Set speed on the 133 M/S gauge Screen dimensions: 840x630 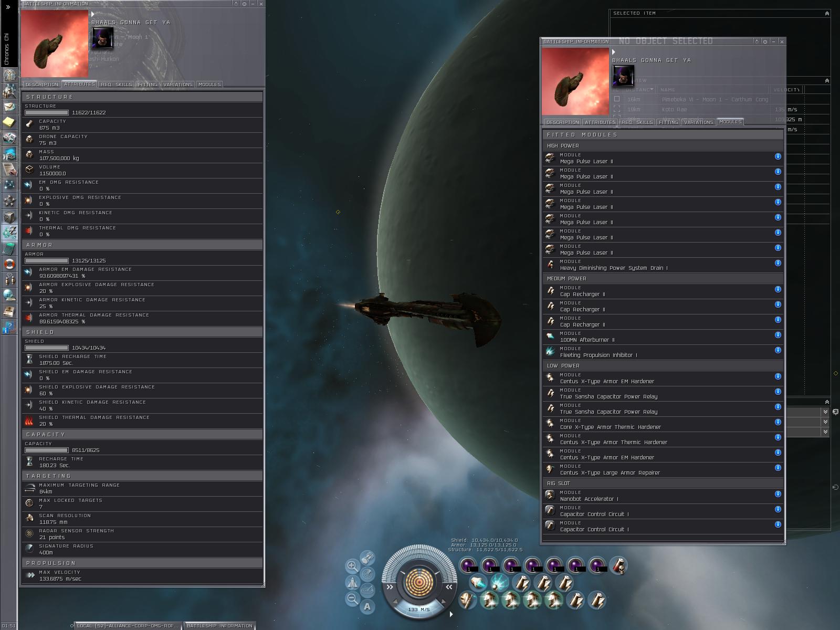tap(419, 609)
